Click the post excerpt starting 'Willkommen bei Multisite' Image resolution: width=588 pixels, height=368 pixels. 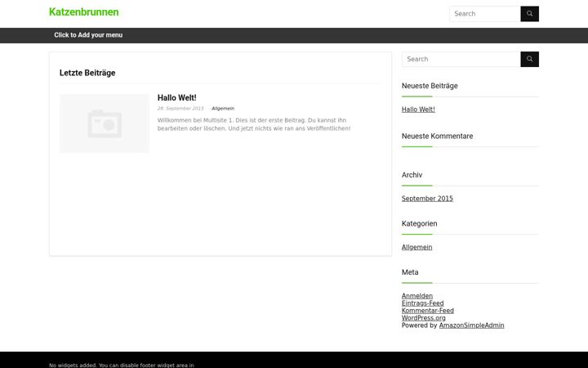pos(254,124)
